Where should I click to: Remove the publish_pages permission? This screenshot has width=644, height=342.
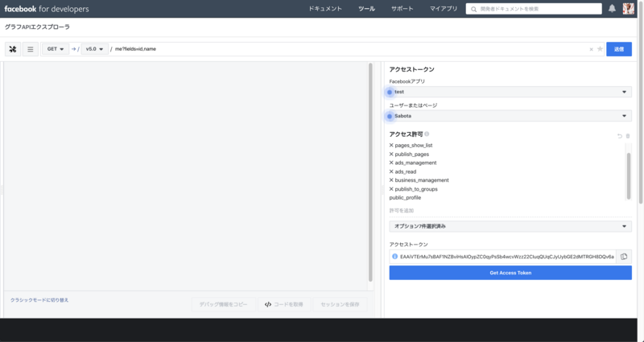pyautogui.click(x=391, y=155)
